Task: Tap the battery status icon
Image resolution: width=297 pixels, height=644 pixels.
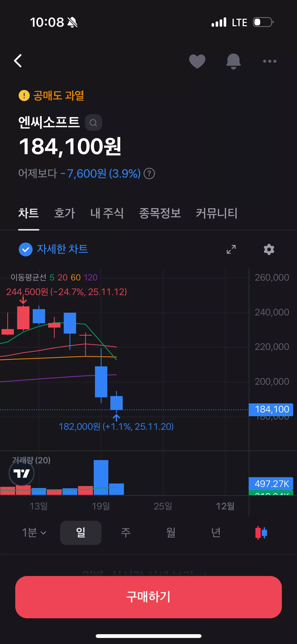Action: click(x=263, y=22)
